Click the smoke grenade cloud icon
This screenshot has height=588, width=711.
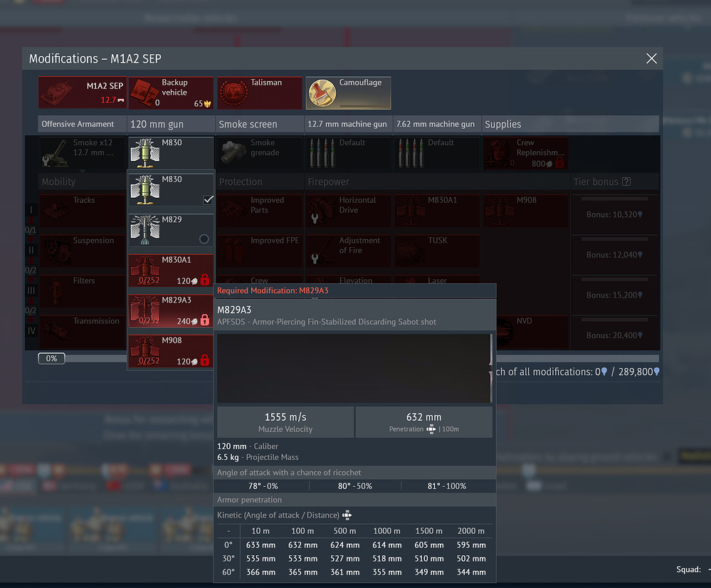pyautogui.click(x=233, y=153)
